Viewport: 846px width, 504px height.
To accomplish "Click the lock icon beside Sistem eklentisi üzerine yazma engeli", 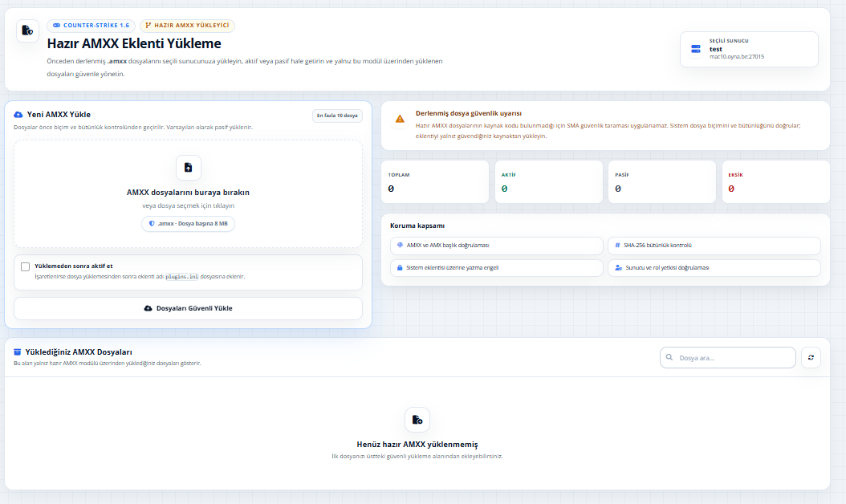I will pyautogui.click(x=400, y=267).
